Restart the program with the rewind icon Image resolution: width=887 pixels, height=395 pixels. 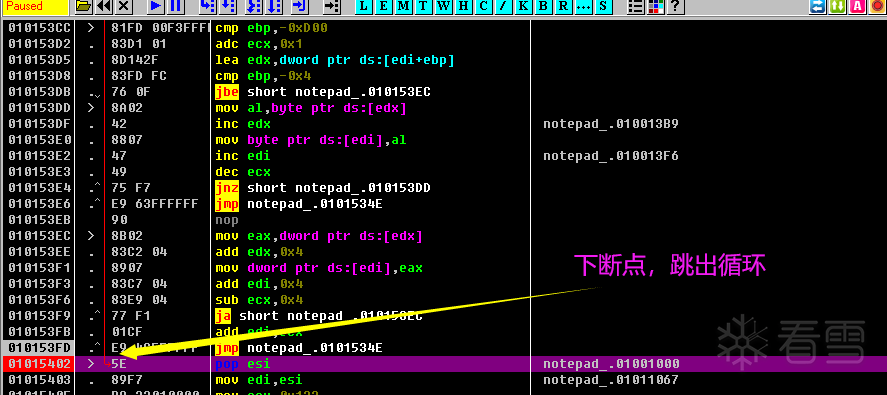click(103, 7)
